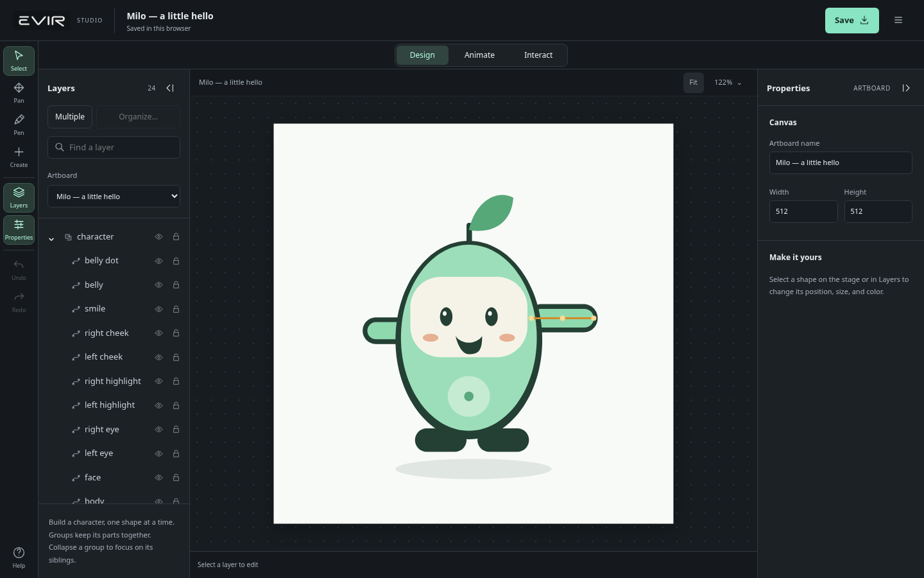Lock the smile layer
Viewport: 924px width, 578px height.
click(x=176, y=309)
